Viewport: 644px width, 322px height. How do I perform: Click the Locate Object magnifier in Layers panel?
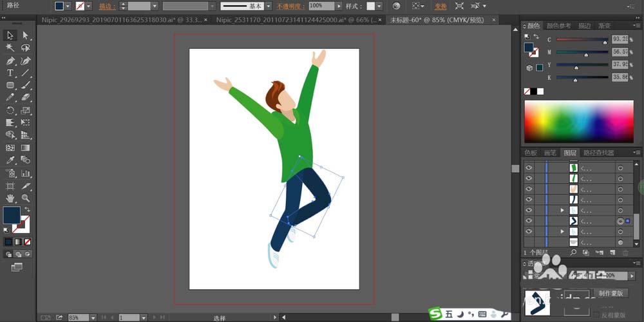tap(573, 252)
